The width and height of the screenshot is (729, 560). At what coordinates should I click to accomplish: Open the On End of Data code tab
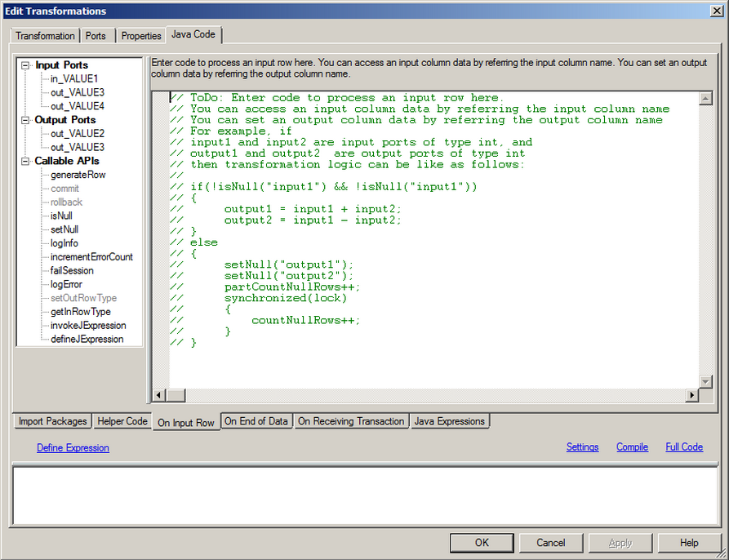point(256,421)
